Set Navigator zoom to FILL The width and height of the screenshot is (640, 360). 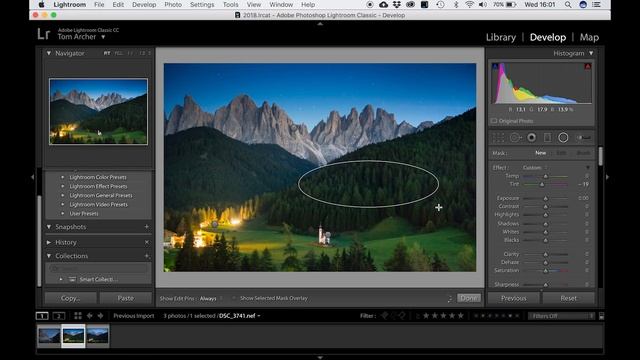(x=118, y=53)
